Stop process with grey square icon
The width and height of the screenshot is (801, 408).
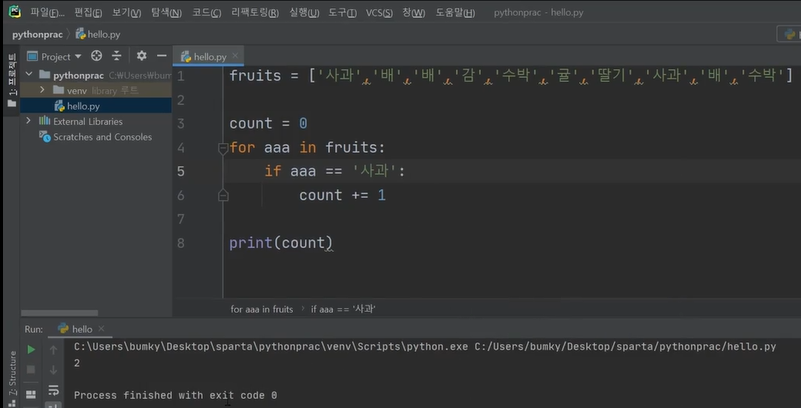31,369
